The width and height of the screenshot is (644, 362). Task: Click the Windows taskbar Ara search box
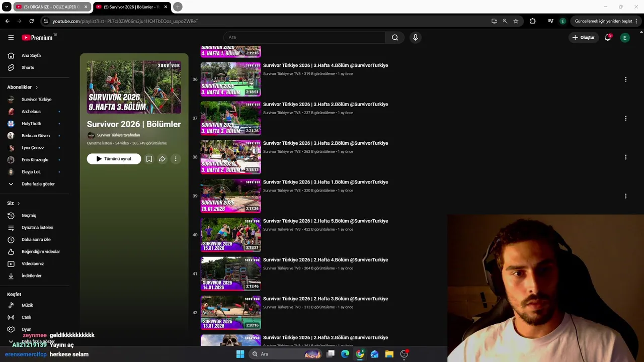pyautogui.click(x=285, y=354)
